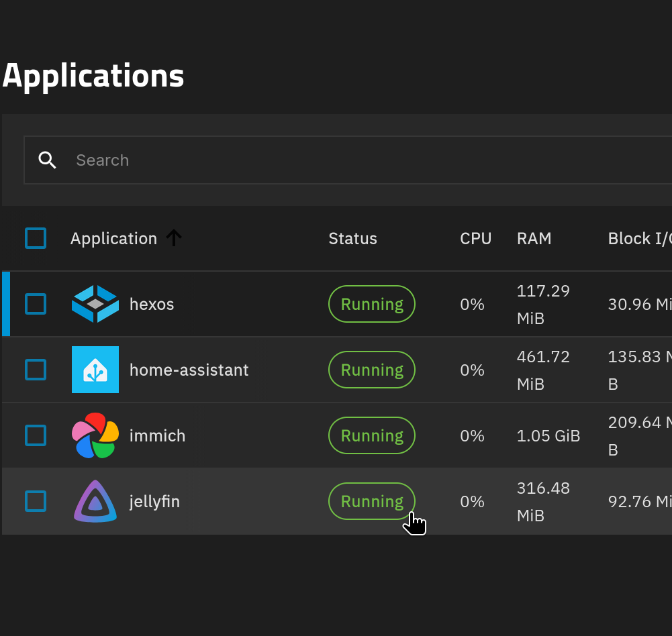Click the jellyfin app icon

click(95, 501)
